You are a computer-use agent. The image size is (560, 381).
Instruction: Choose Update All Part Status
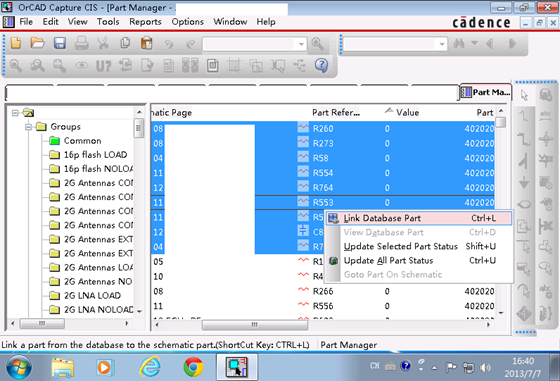pos(419,261)
